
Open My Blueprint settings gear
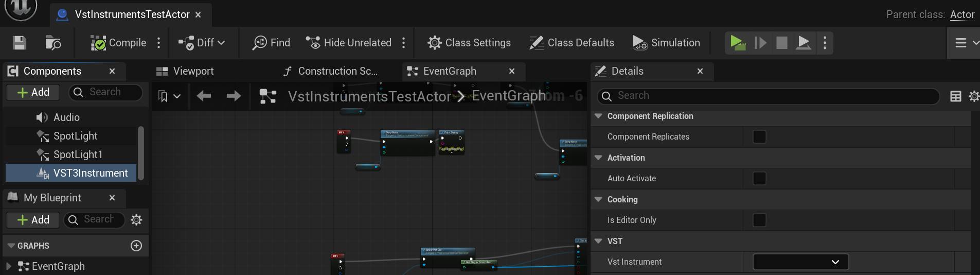pyautogui.click(x=136, y=220)
